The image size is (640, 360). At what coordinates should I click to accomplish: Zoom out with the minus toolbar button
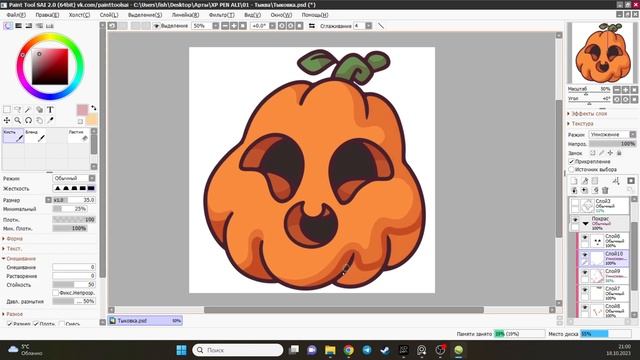(x=225, y=26)
